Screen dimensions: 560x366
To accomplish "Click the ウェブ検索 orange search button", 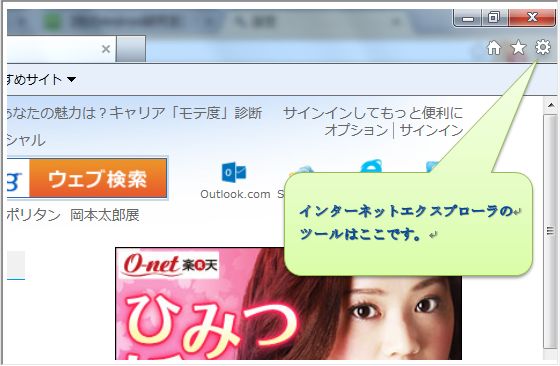I will pyautogui.click(x=98, y=178).
